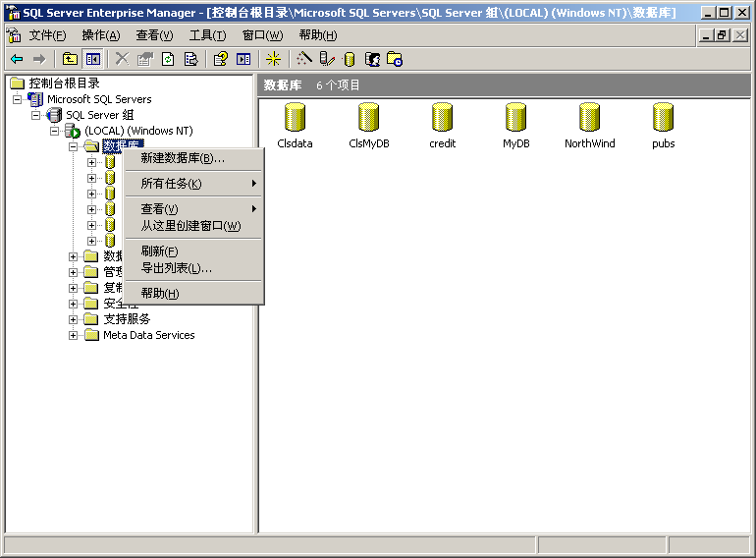Click the console icon left of 文件 menu
Image resolution: width=756 pixels, height=558 pixels.
(x=15, y=35)
